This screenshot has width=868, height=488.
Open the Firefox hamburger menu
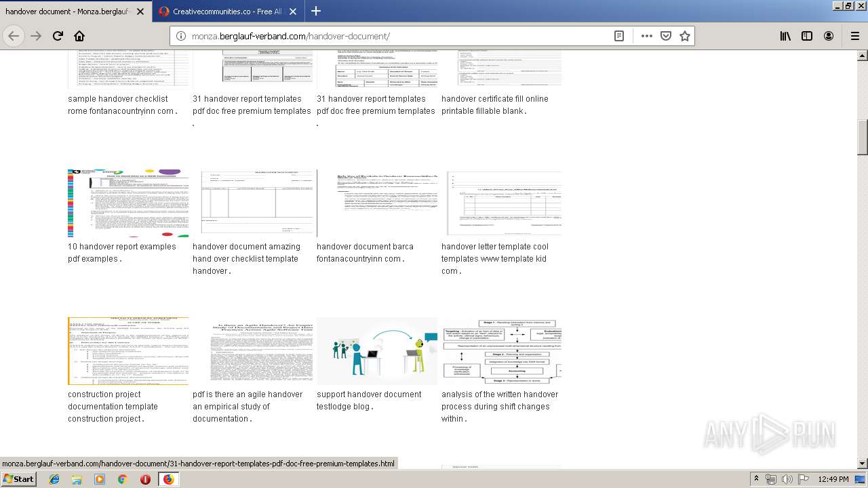[x=854, y=36]
